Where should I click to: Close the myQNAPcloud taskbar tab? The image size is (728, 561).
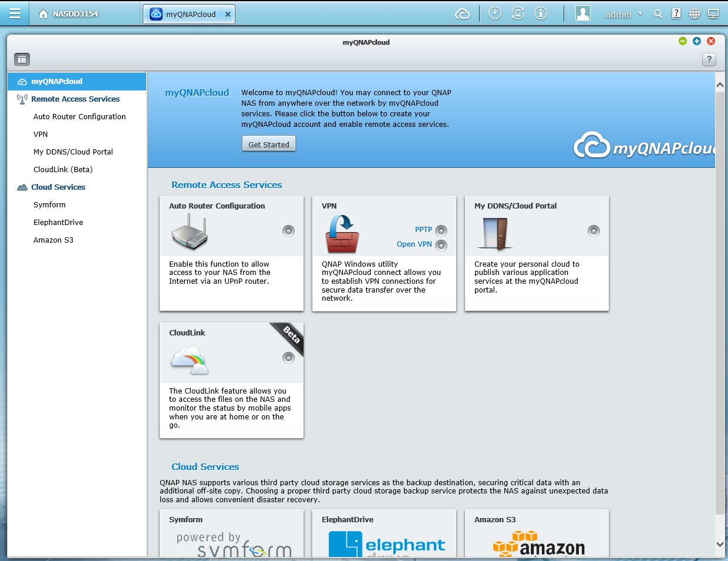(228, 14)
